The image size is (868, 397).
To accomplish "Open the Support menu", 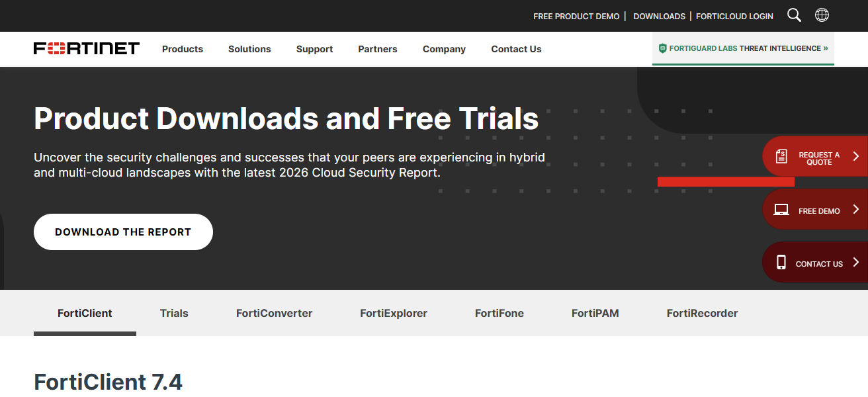I will click(x=314, y=49).
